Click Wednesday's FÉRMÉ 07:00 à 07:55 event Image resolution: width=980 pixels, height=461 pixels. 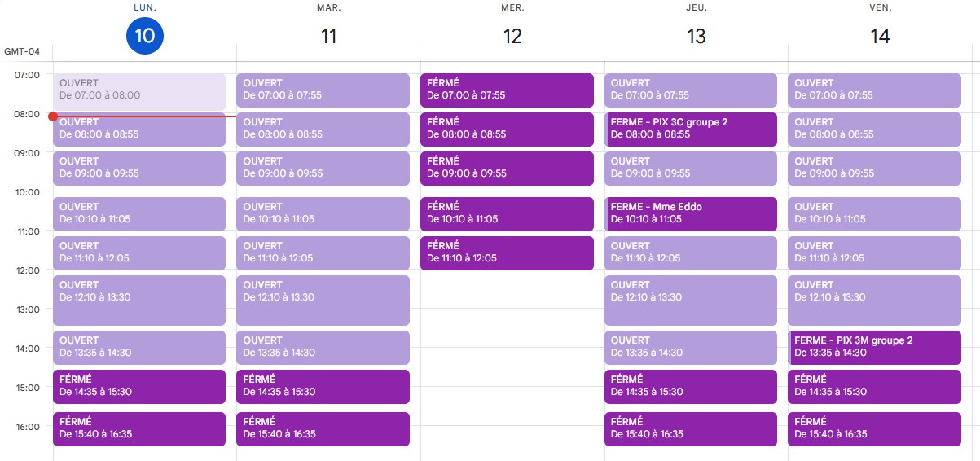[507, 90]
